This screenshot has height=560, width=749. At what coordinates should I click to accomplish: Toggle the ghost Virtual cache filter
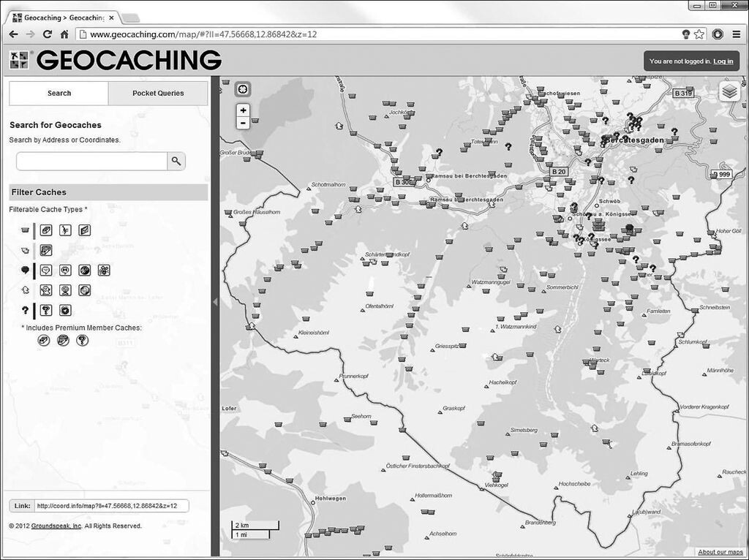click(46, 290)
